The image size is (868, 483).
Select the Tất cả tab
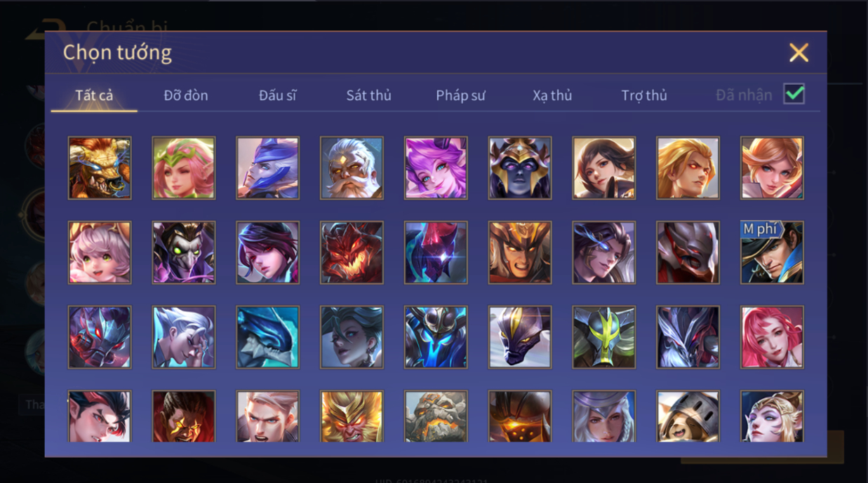[94, 95]
